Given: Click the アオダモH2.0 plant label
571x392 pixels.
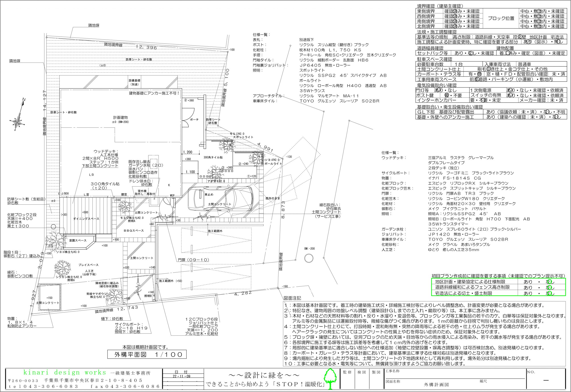Looking at the screenshot, I should 216,181.
